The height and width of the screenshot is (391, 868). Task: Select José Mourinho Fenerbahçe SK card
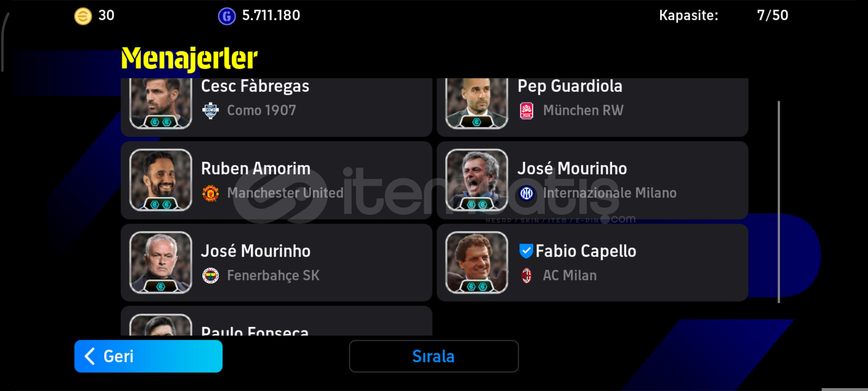click(276, 263)
